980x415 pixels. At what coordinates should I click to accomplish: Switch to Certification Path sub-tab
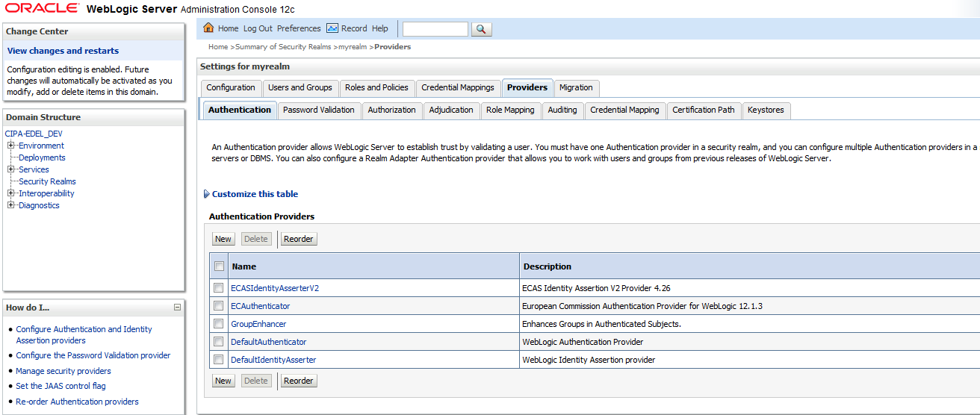[704, 110]
